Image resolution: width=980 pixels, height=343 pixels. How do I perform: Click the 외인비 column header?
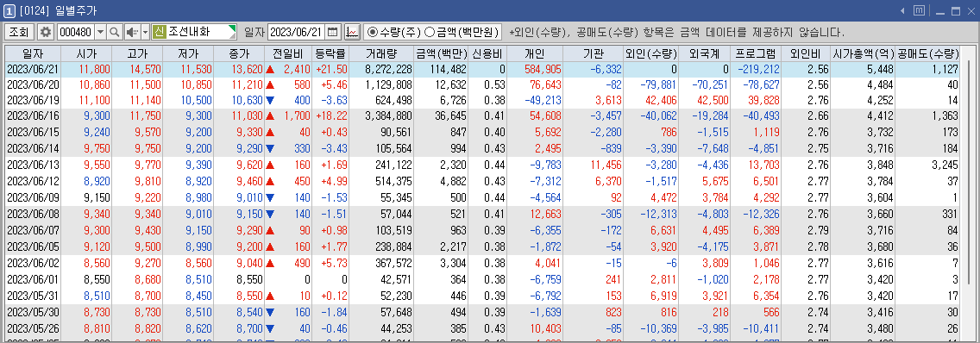point(807,53)
